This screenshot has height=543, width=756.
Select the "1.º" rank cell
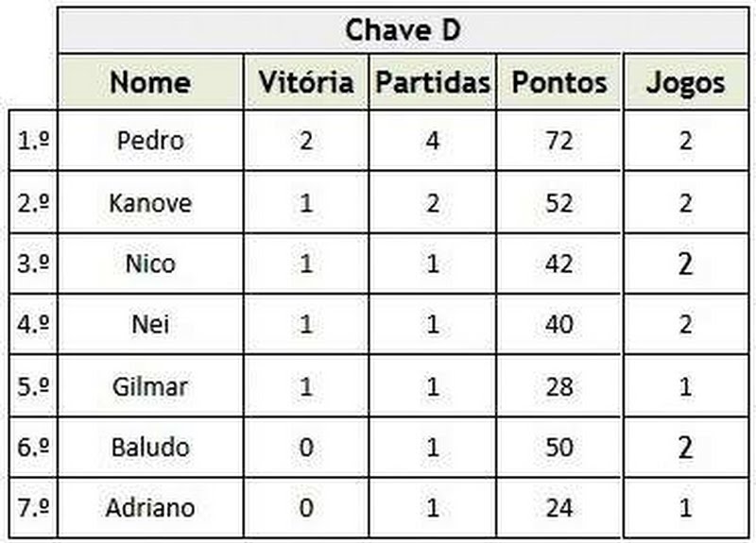tap(33, 141)
